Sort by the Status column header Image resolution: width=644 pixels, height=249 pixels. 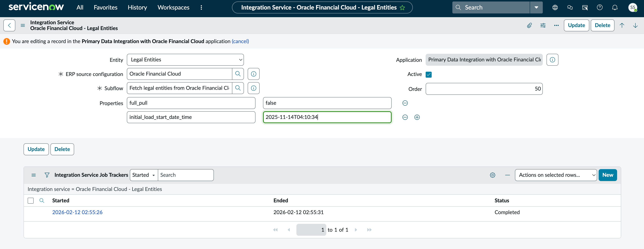501,200
